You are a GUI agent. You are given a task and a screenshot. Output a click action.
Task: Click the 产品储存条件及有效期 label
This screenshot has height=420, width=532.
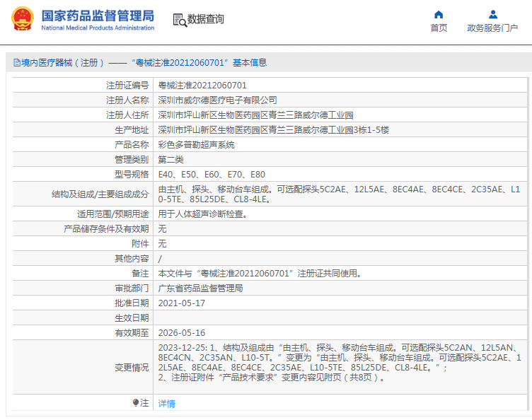click(106, 229)
